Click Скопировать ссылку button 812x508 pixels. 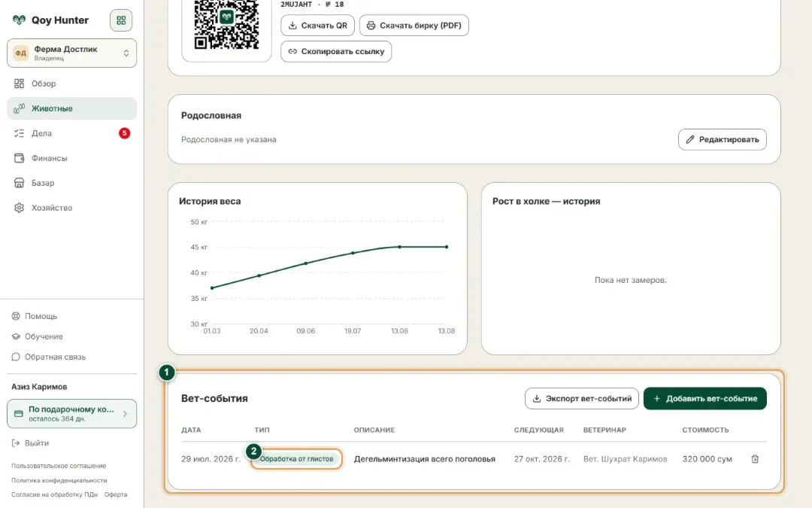[x=336, y=51]
